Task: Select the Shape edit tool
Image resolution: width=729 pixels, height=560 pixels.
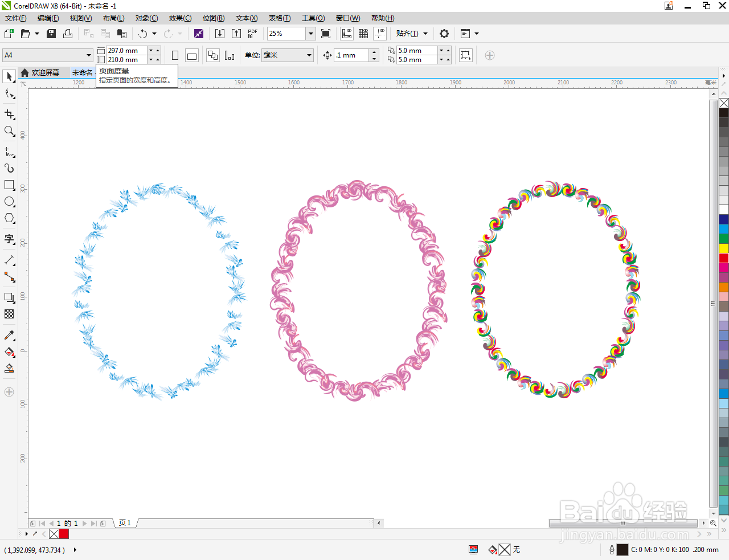Action: coord(9,94)
